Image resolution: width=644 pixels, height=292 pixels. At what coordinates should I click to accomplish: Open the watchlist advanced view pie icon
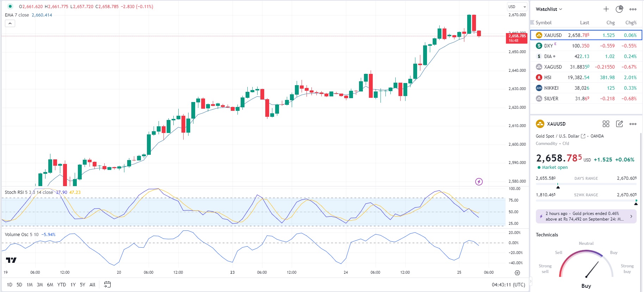619,9
